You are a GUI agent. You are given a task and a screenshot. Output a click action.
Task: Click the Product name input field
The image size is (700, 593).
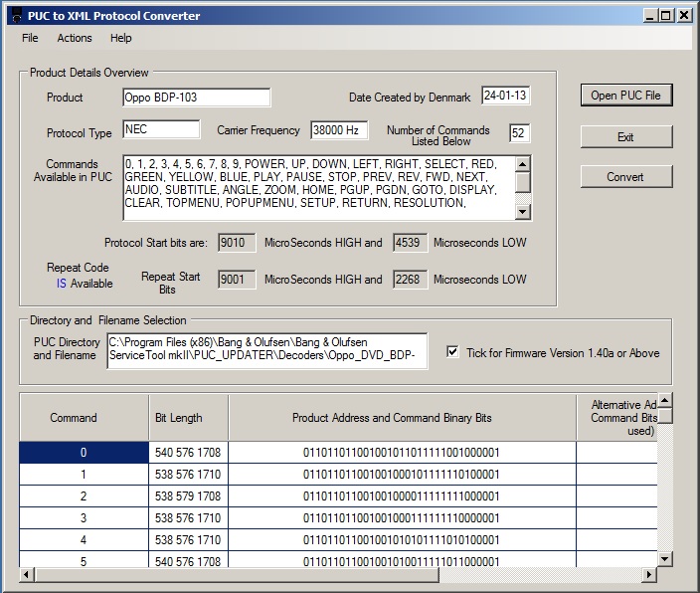(x=196, y=98)
